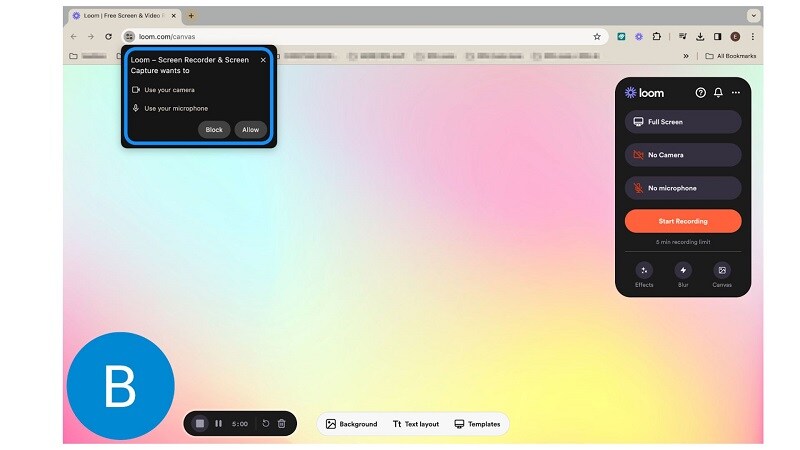Close the Loom browser tab

tap(173, 16)
